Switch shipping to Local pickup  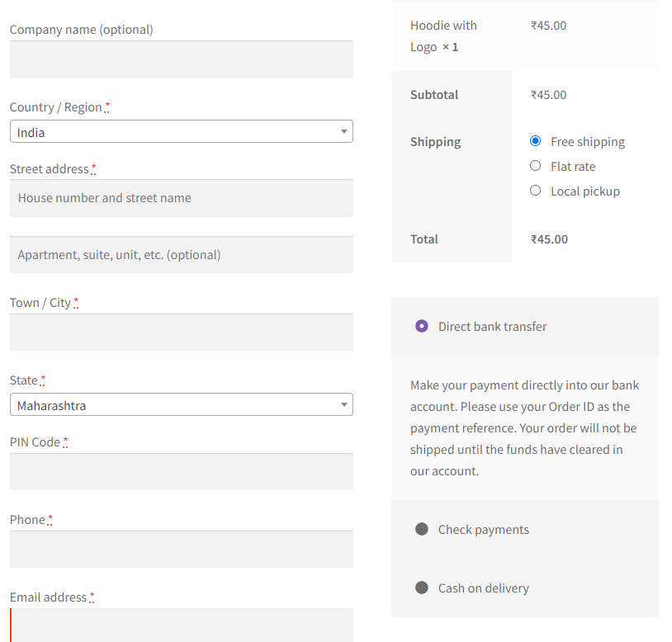point(535,191)
